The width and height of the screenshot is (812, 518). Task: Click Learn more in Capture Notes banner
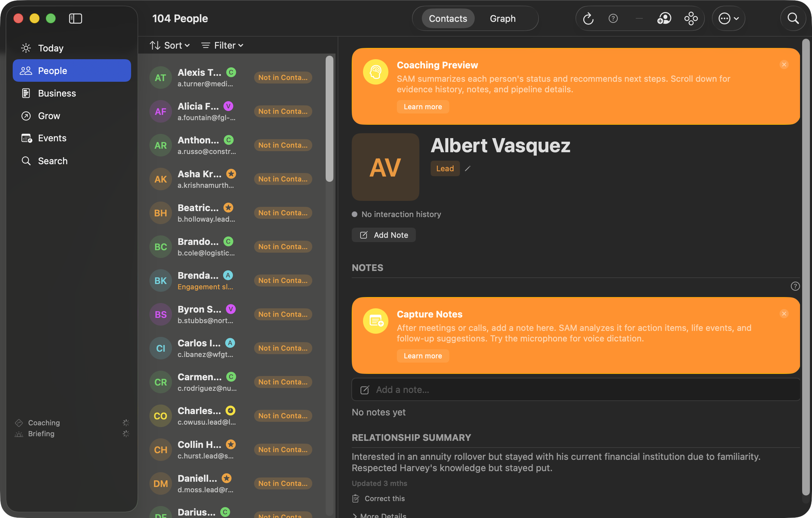tap(423, 356)
